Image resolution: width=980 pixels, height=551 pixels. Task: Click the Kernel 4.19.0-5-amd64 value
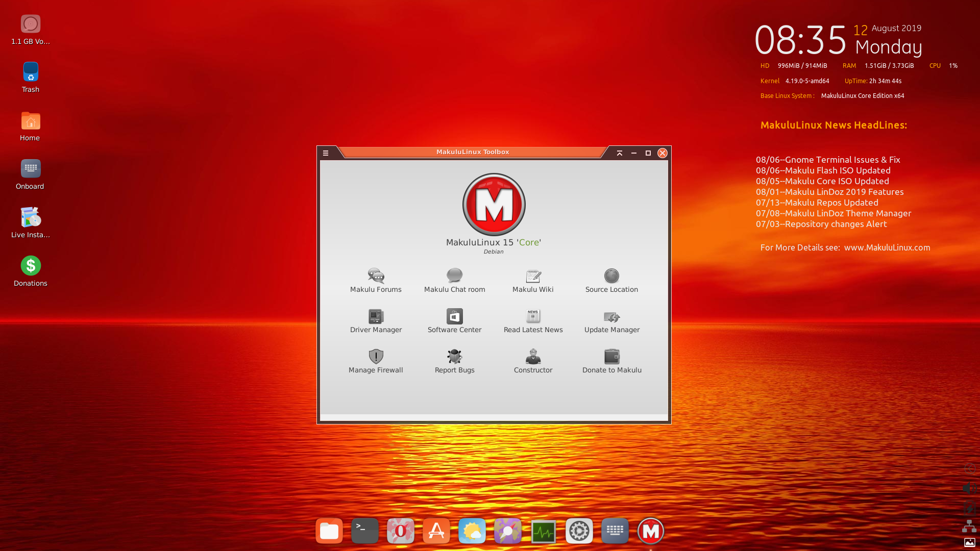tap(807, 81)
